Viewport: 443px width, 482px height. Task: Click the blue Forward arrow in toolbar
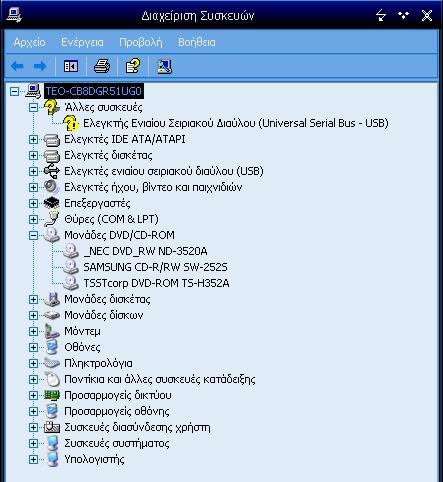pyautogui.click(x=40, y=66)
